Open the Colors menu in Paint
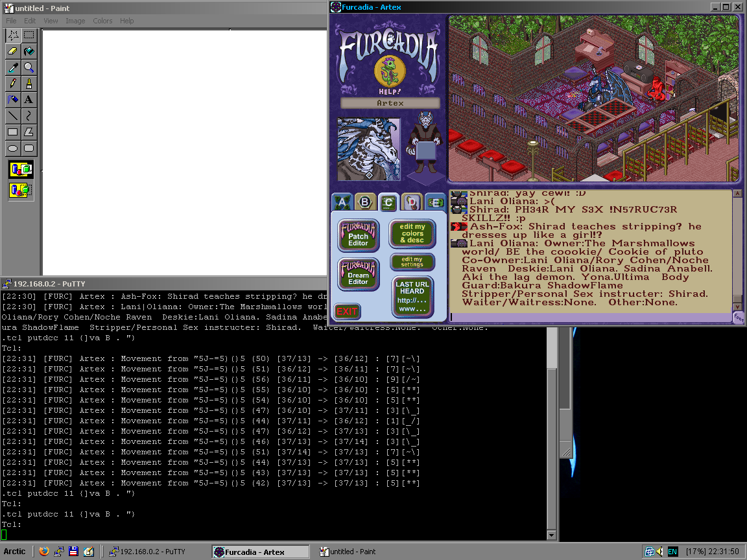The image size is (747, 560). pos(102,21)
